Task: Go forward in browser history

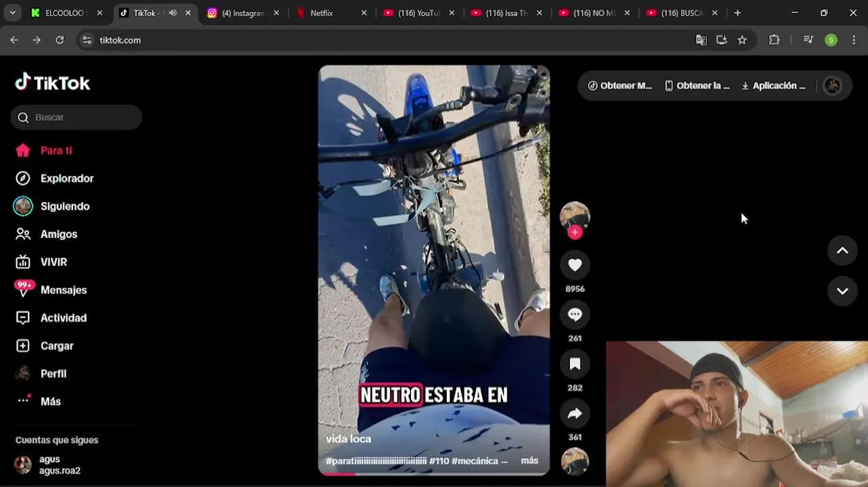Action: 37,40
